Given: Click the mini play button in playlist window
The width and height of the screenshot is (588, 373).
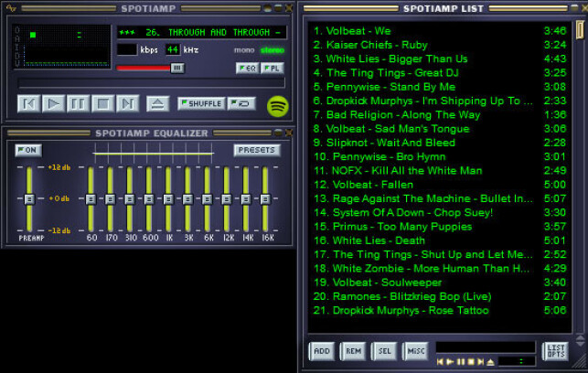Looking at the screenshot, I should pyautogui.click(x=451, y=362).
